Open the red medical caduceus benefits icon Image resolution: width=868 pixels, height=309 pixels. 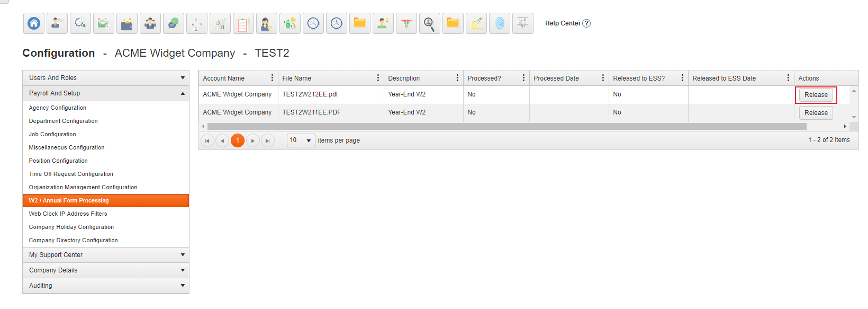[x=406, y=23]
